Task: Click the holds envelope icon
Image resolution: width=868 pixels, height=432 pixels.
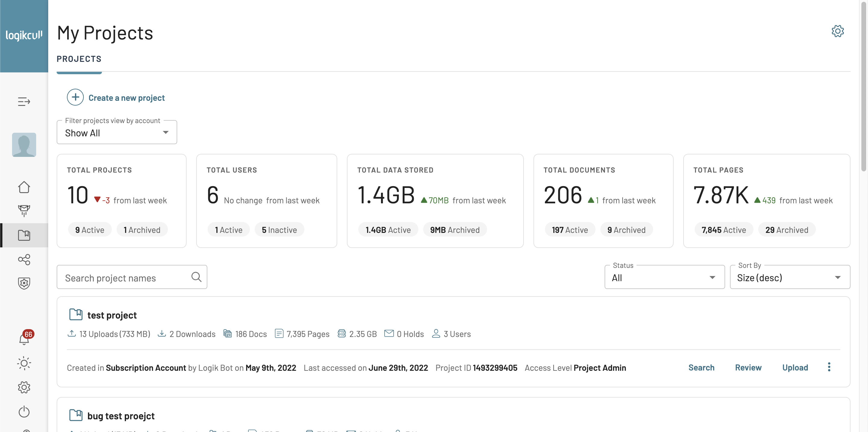Action: click(389, 334)
